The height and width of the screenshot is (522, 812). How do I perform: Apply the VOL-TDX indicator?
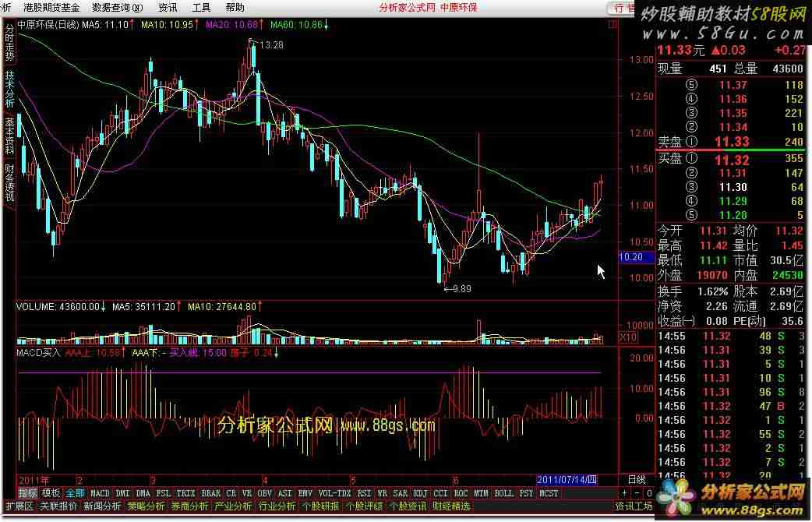coord(334,493)
